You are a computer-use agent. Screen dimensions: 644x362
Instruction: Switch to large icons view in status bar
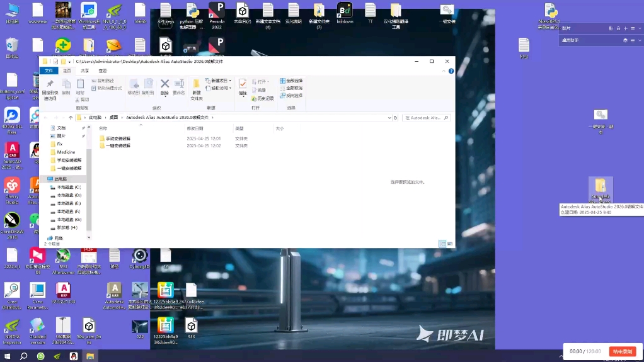[450, 244]
